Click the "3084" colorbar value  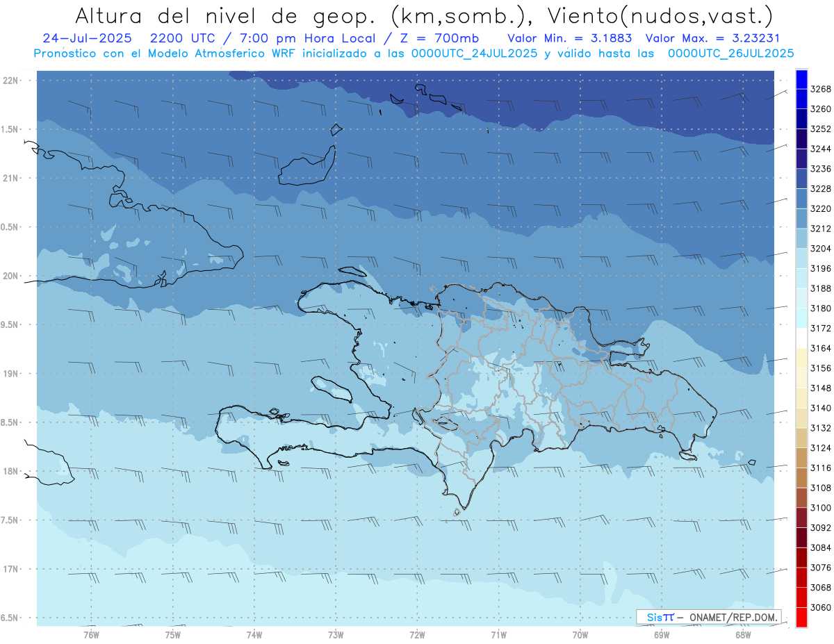821,547
